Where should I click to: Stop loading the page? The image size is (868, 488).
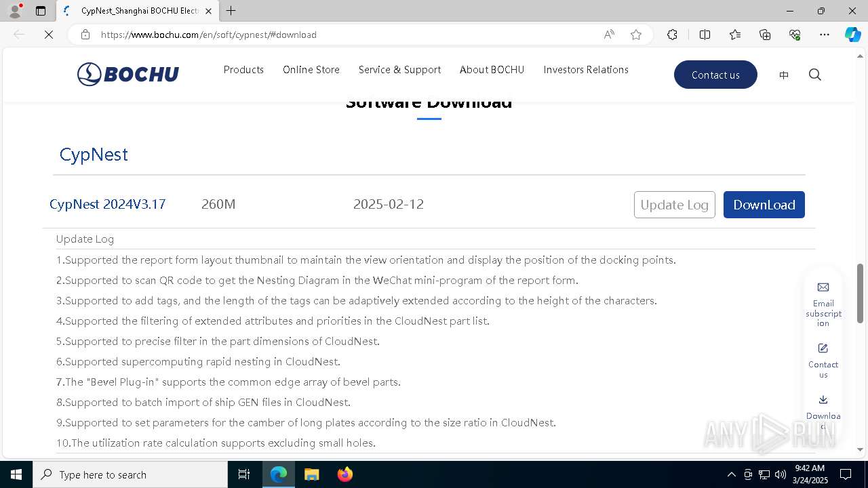click(49, 35)
